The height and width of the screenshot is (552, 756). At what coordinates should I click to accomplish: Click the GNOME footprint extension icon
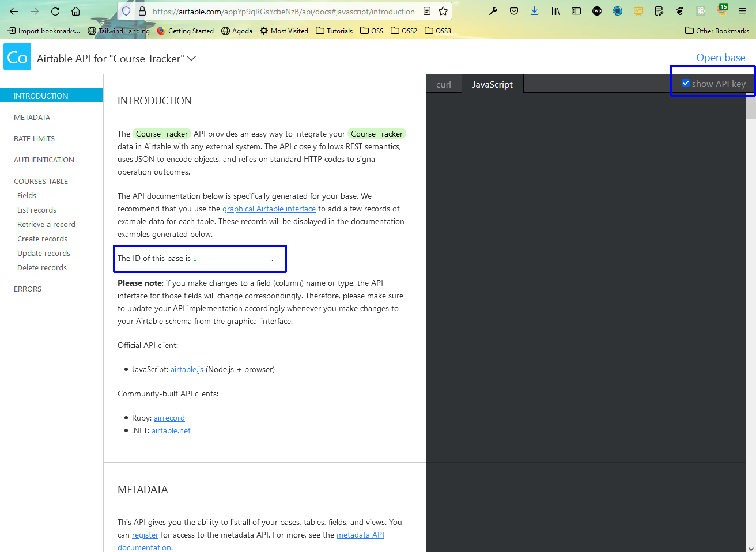click(680, 12)
